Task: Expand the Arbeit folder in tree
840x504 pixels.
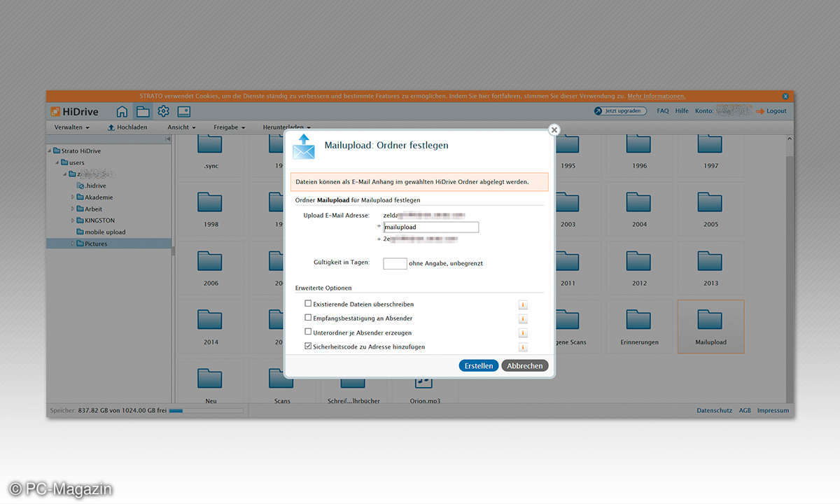Action: [x=73, y=209]
